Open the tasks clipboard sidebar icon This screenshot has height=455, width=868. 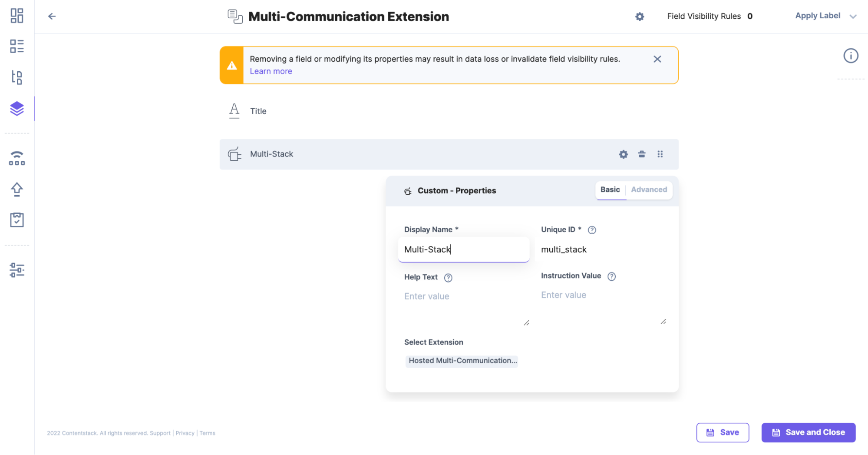click(17, 220)
